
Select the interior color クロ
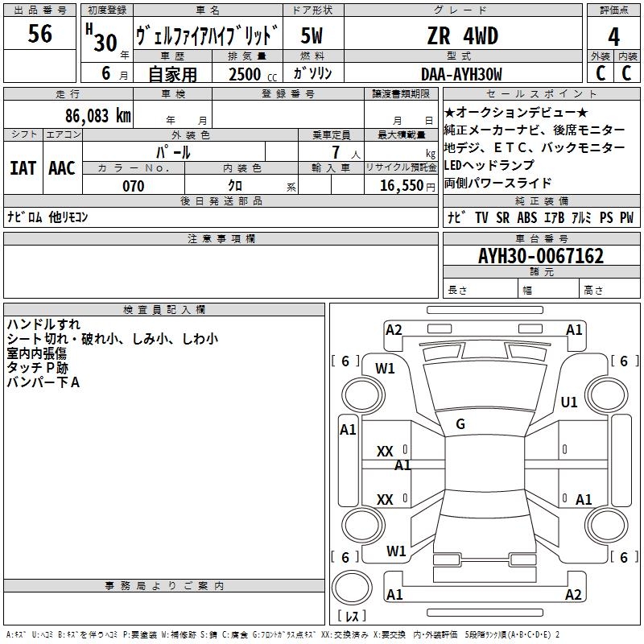point(235,185)
